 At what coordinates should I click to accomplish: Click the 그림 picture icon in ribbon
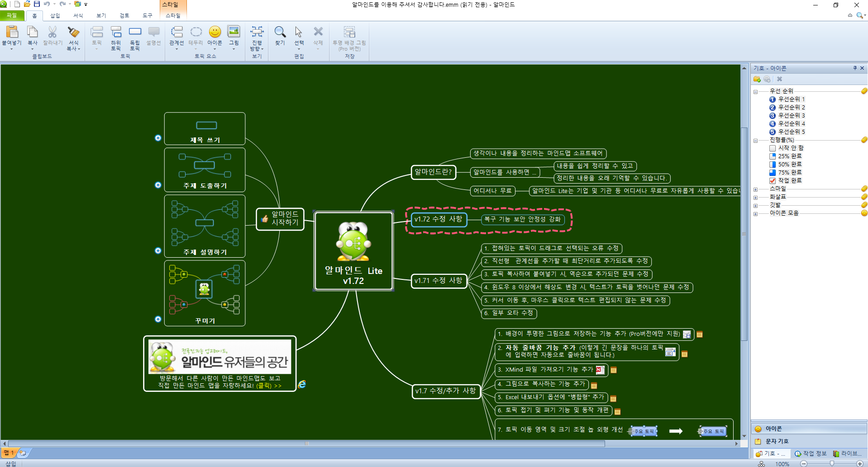pyautogui.click(x=234, y=31)
